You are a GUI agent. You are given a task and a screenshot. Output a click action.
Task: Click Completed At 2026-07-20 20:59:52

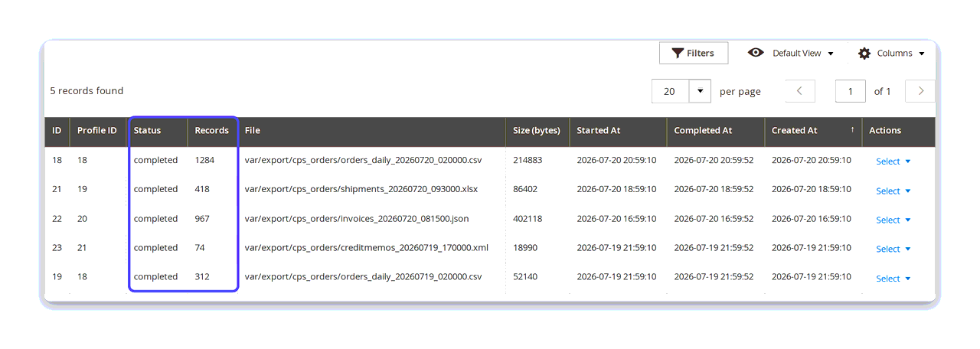714,161
